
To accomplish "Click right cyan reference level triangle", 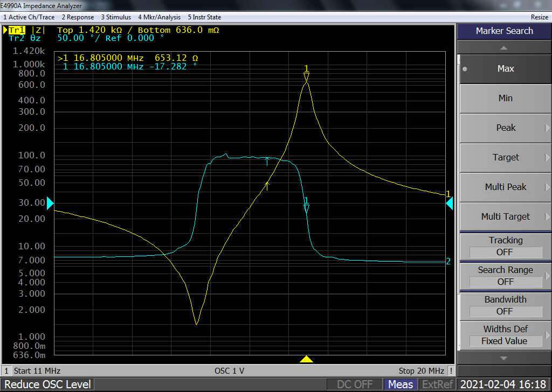I will (x=449, y=203).
